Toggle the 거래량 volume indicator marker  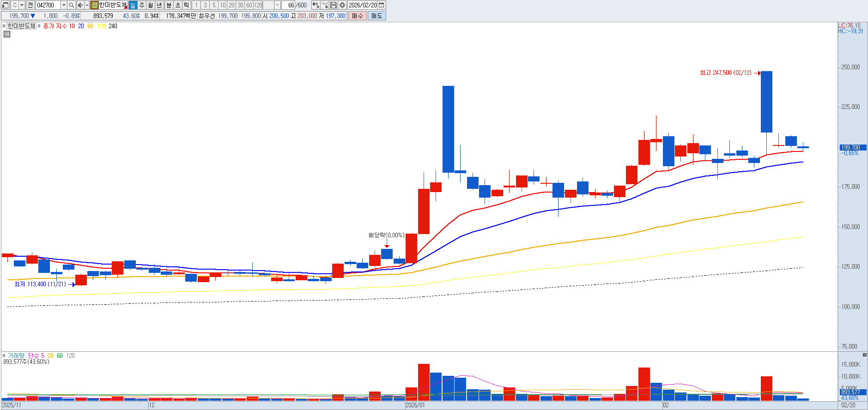(x=4, y=356)
